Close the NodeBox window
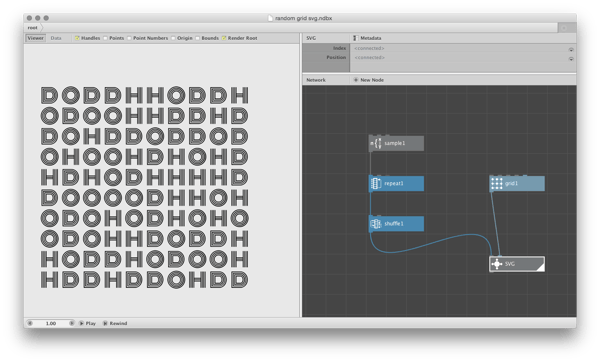The width and height of the screenshot is (600, 362). (29, 18)
